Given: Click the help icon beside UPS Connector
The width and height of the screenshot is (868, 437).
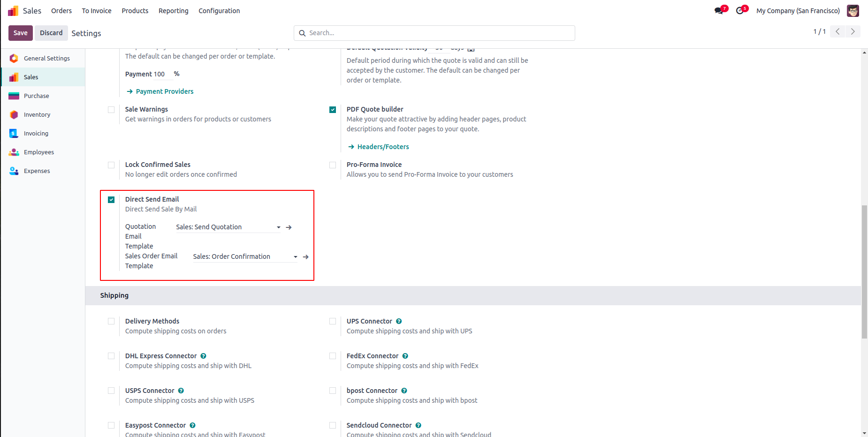Looking at the screenshot, I should pyautogui.click(x=399, y=321).
